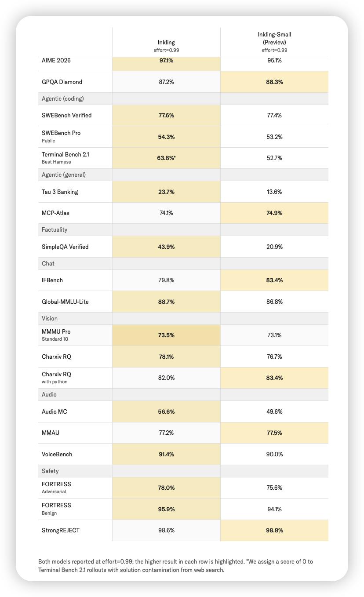
Task: Click the darker highlighted 73.5% MMMU Pro cell
Action: click(166, 335)
